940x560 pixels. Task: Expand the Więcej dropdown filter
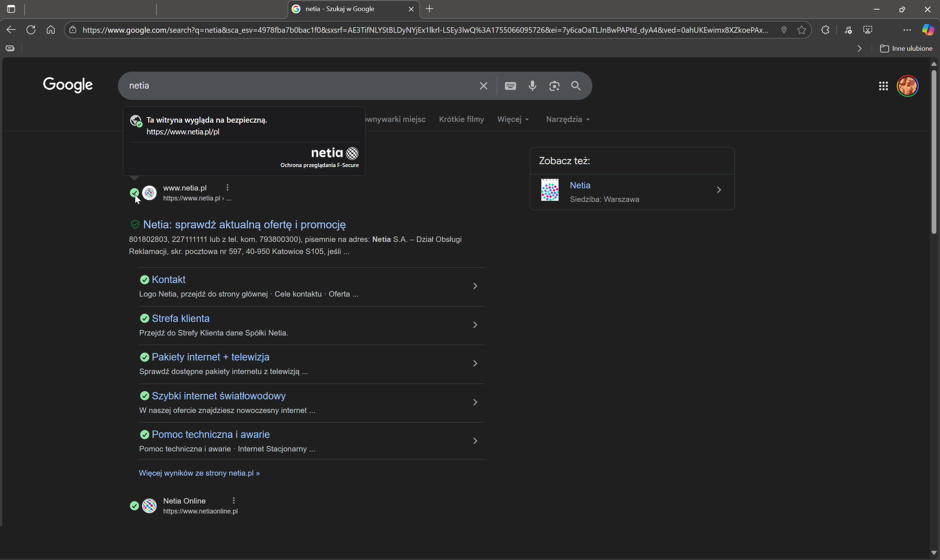(513, 119)
